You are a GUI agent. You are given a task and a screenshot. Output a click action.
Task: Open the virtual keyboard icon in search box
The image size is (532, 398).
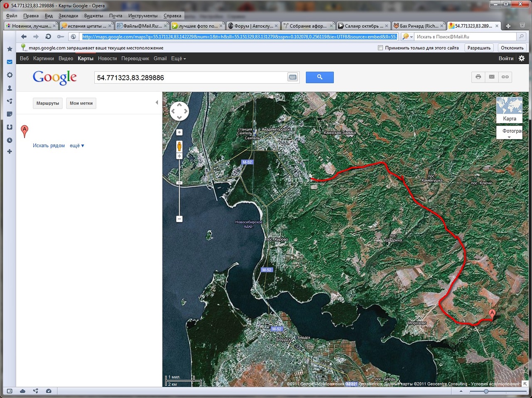293,77
